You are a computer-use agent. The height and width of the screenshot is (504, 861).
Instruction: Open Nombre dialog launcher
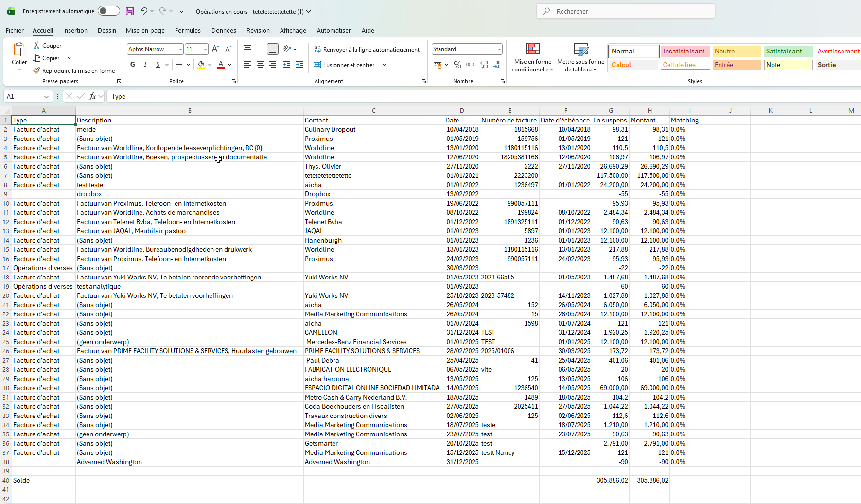(x=503, y=81)
